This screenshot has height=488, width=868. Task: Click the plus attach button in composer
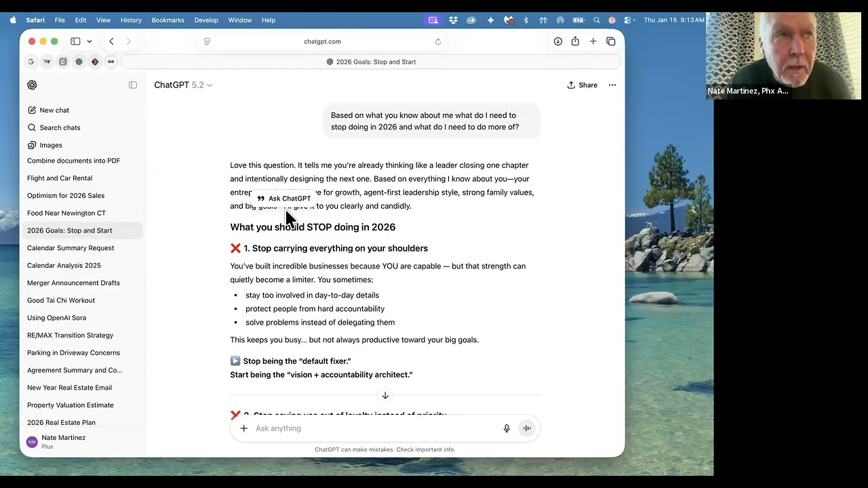(x=244, y=428)
